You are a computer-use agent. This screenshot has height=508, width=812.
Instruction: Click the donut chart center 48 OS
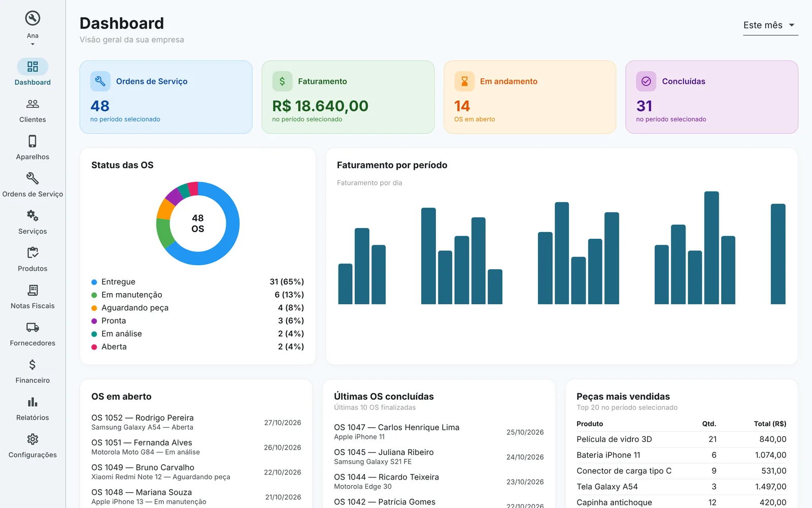(197, 224)
